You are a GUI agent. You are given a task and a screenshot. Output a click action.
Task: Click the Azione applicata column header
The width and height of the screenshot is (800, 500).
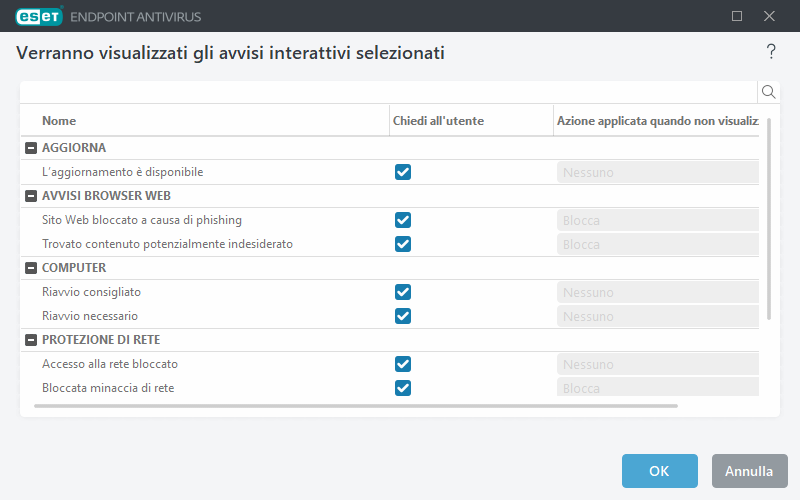pos(657,121)
